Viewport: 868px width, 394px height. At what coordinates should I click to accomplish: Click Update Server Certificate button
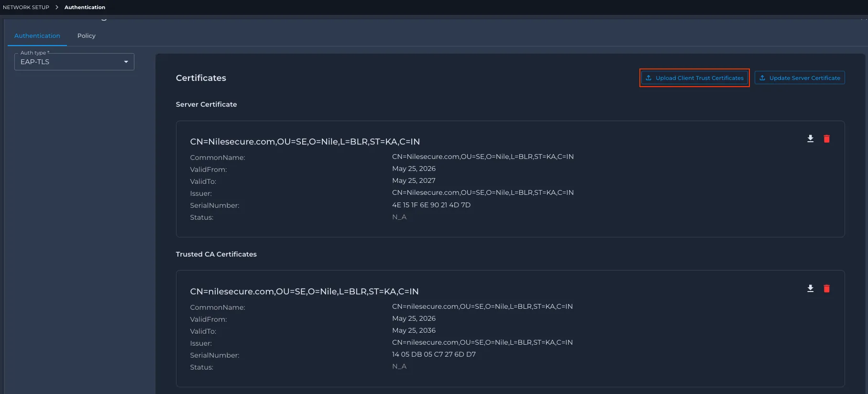coord(800,78)
